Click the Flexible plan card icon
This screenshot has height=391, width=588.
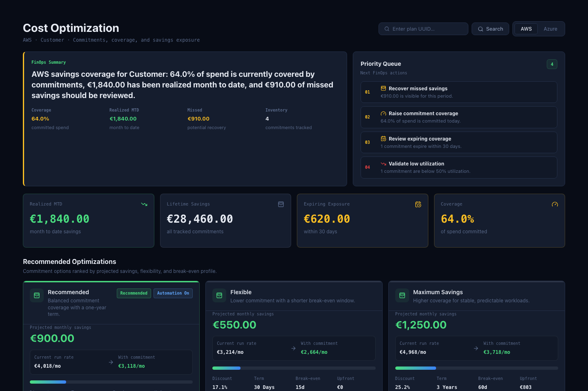219,295
